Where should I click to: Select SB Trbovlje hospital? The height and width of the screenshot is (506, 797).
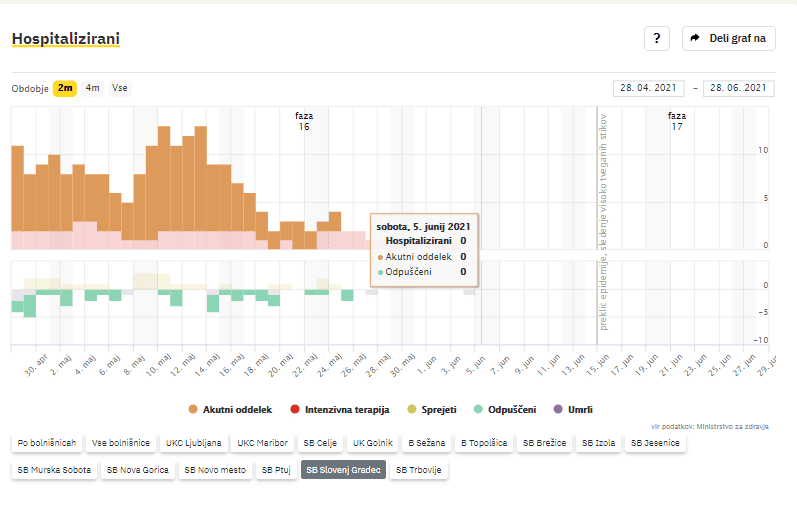pos(419,469)
